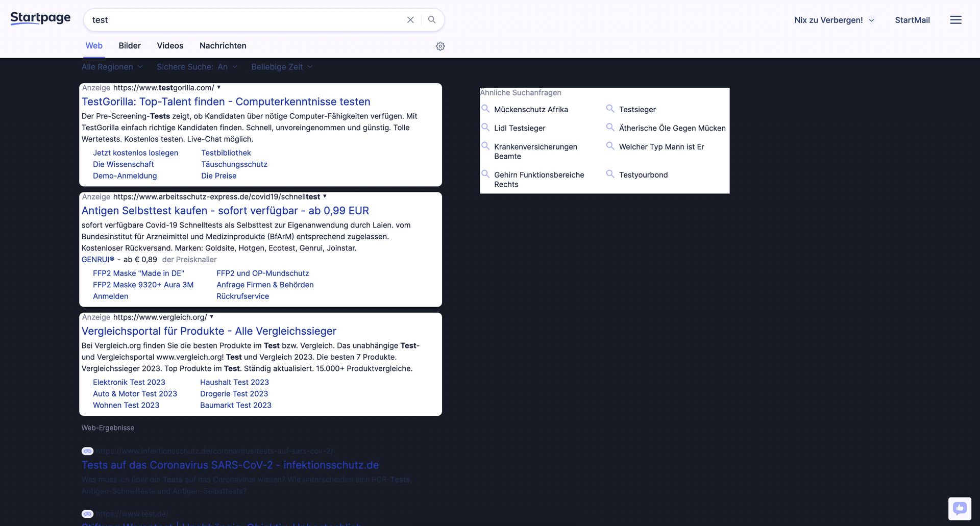Switch to the Bilder tab

130,45
